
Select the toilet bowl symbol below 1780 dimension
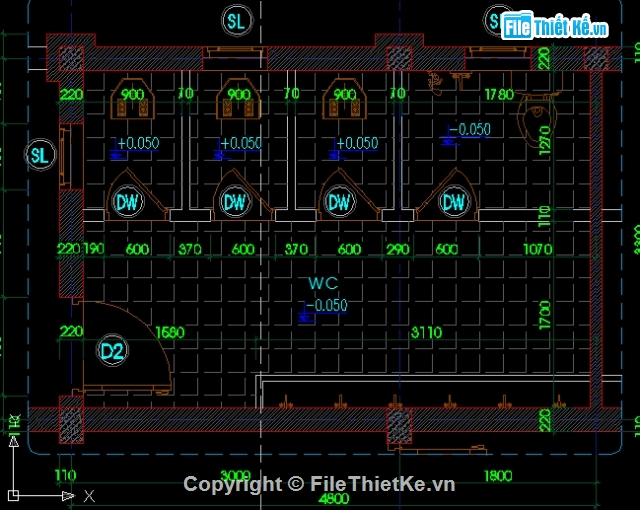[536, 119]
